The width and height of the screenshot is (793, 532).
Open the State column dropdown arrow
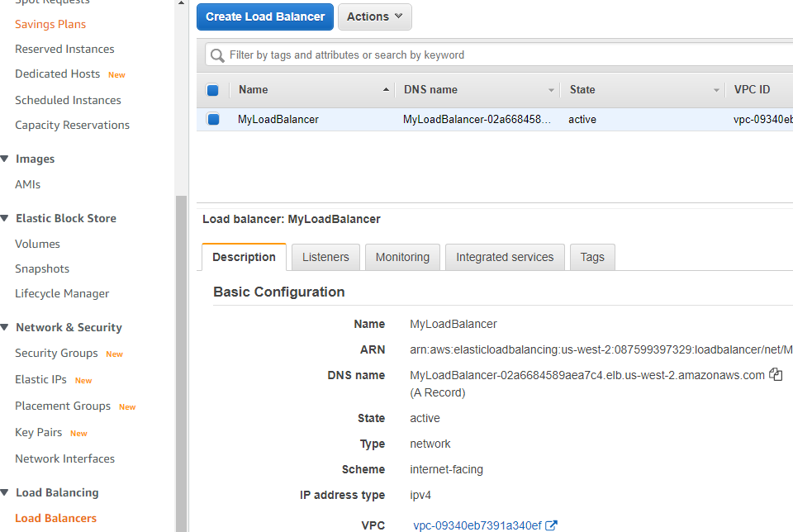(x=716, y=90)
